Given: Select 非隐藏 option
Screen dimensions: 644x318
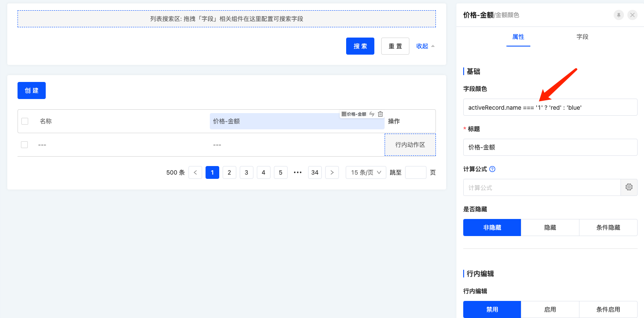Looking at the screenshot, I should 492,228.
